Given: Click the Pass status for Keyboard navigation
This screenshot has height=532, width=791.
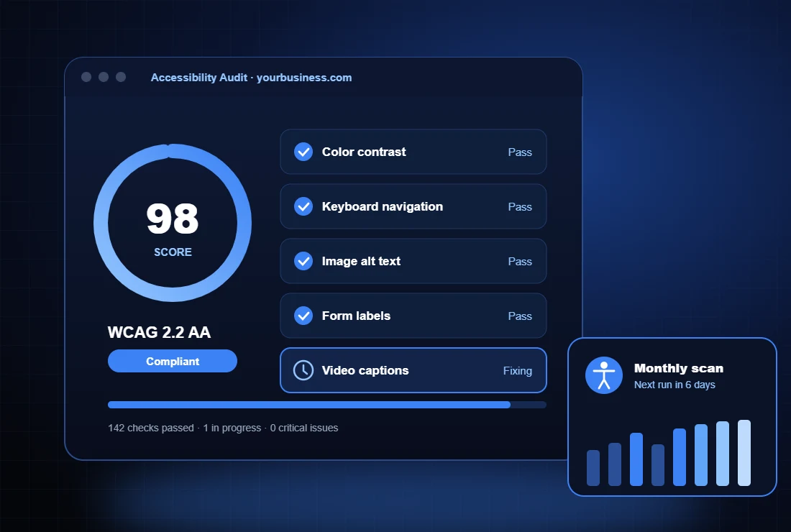Looking at the screenshot, I should click(x=520, y=207).
